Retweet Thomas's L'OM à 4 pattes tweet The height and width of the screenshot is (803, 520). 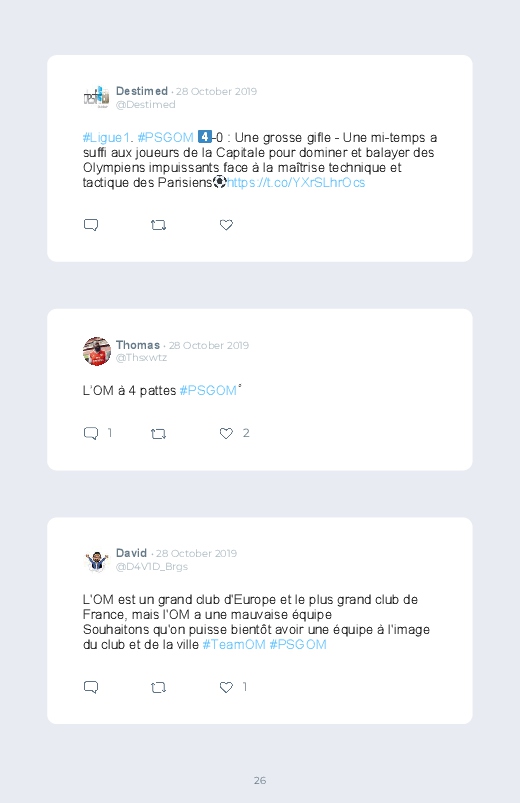tap(158, 434)
